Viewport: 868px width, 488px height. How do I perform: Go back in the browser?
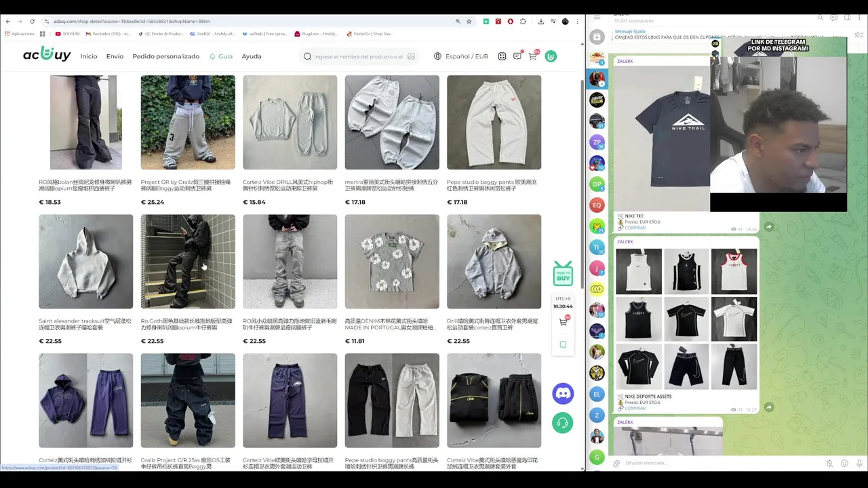point(8,21)
